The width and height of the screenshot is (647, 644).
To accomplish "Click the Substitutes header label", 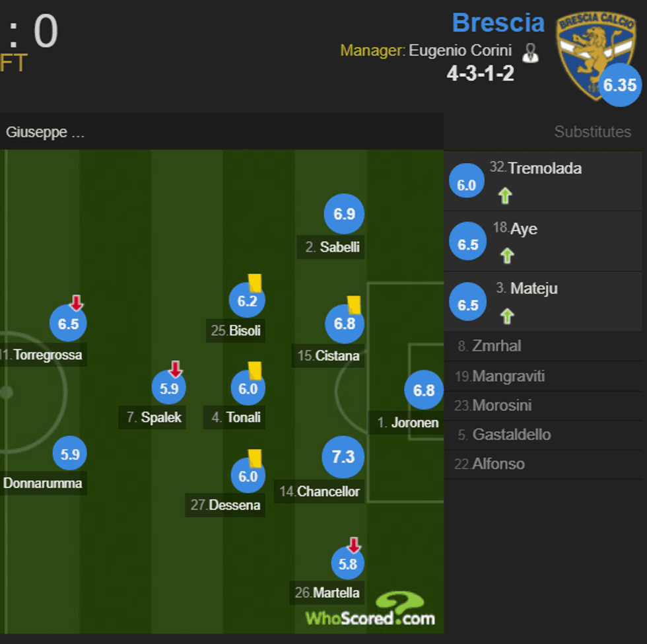I will pyautogui.click(x=592, y=131).
